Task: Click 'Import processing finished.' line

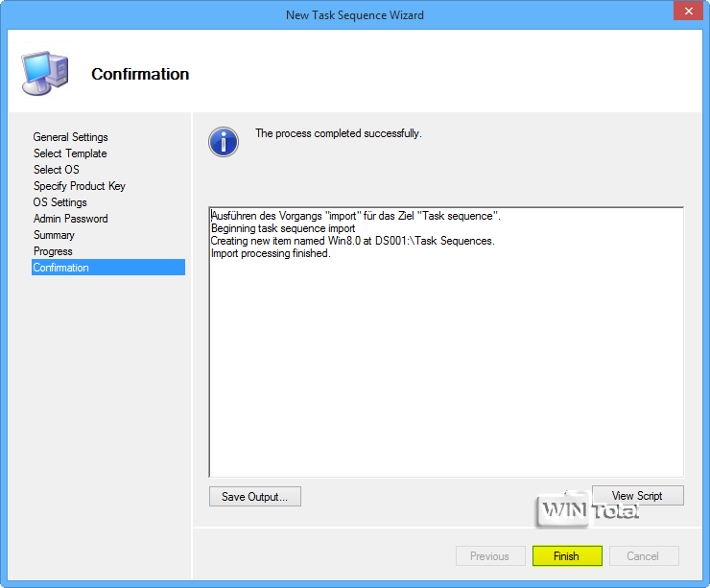Action: coord(271,253)
